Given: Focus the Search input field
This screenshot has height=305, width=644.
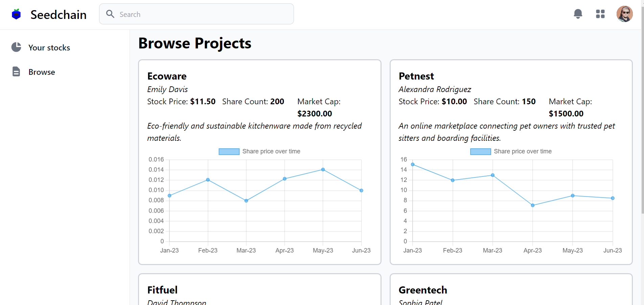Looking at the screenshot, I should click(203, 14).
